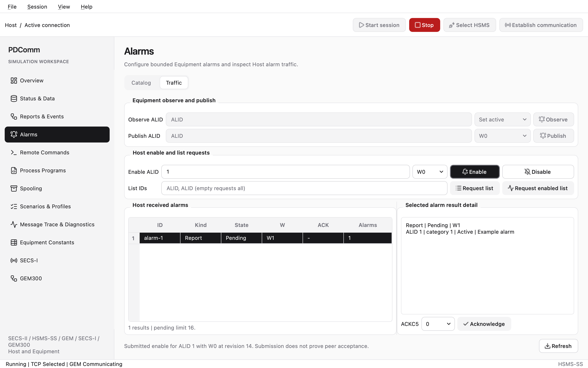Select the alarm-1 row in received alarms
This screenshot has width=588, height=368.
260,238
